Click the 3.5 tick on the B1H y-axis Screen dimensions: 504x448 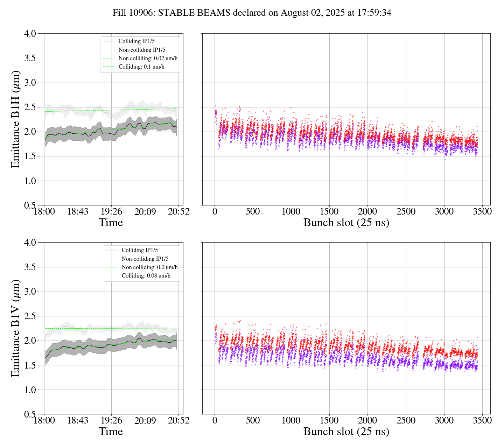pos(30,58)
